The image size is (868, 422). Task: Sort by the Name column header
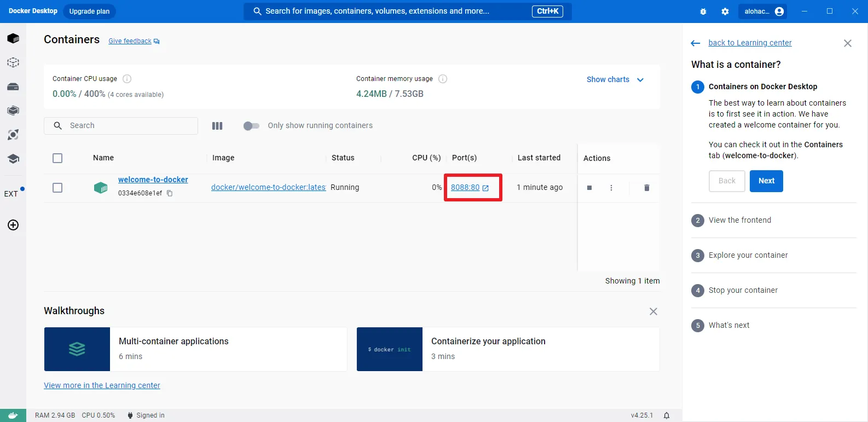coord(103,158)
